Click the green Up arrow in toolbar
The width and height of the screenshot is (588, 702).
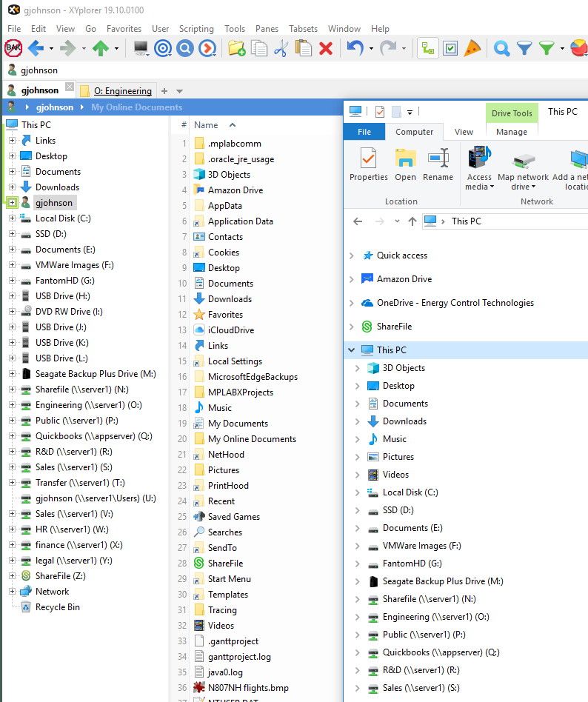(x=101, y=49)
